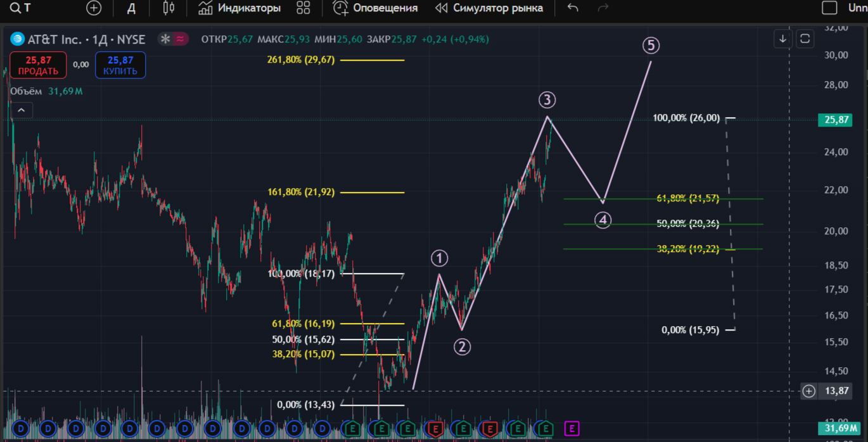Image resolution: width=868 pixels, height=442 pixels.
Task: Click the blue КУПИТЬ 25,87 button
Action: 120,65
